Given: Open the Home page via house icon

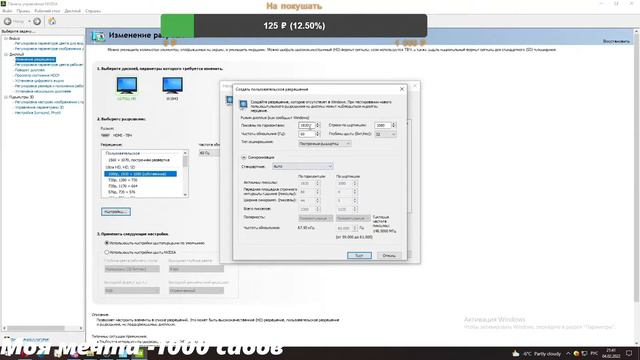Looking at the screenshot, I should [x=52, y=21].
